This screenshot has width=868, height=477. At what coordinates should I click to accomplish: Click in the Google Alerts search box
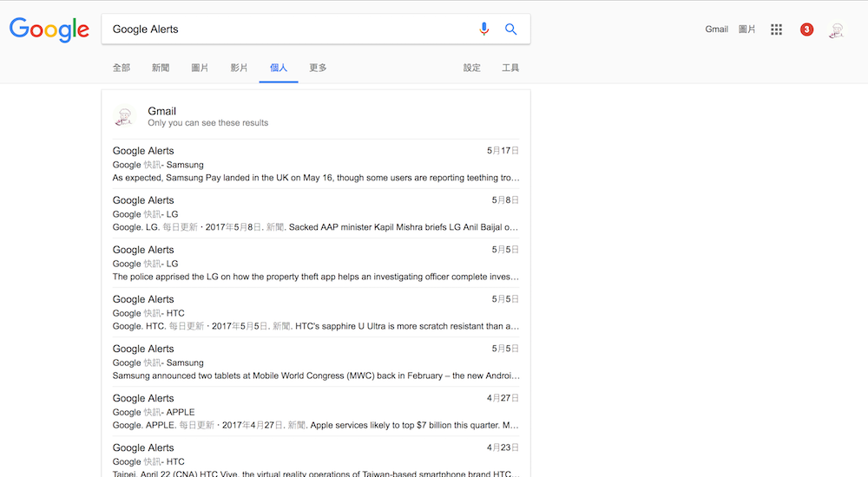[286, 29]
